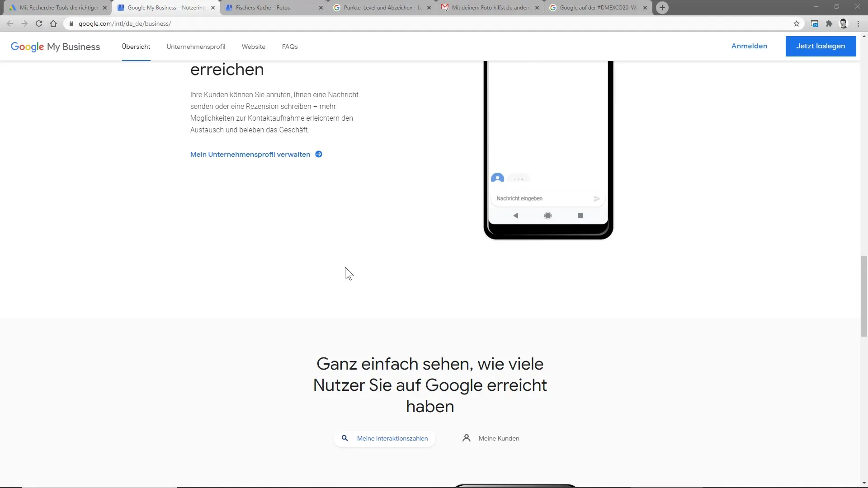The image size is (868, 488).
Task: Click the phone mockup home circle
Action: pyautogui.click(x=548, y=216)
